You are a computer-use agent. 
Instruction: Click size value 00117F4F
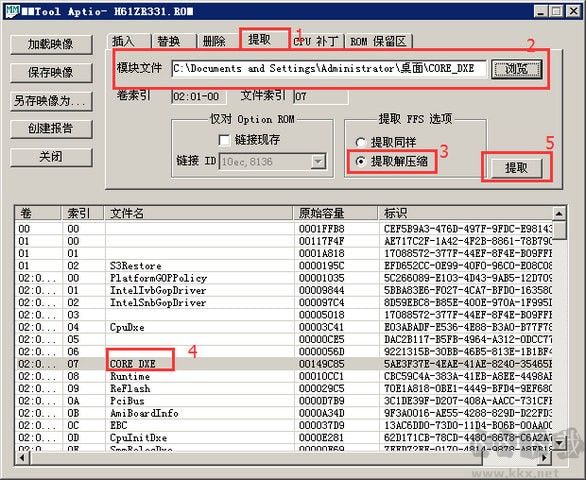pyautogui.click(x=321, y=241)
